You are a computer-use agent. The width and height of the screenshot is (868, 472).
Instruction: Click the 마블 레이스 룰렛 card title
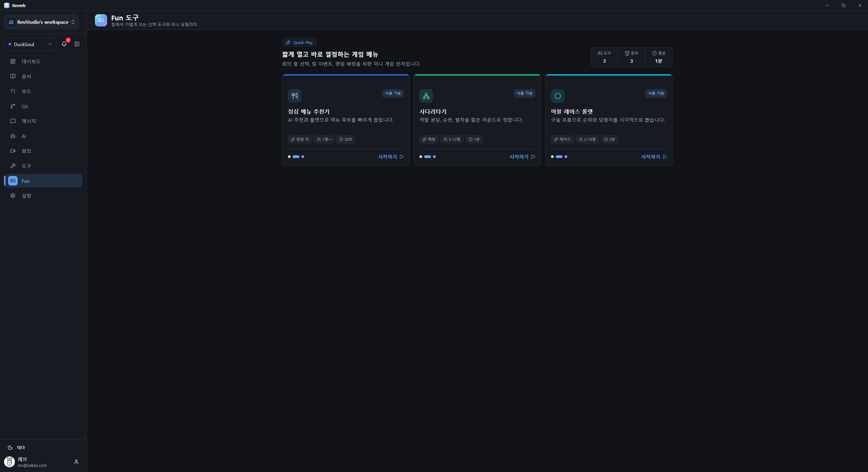(572, 112)
